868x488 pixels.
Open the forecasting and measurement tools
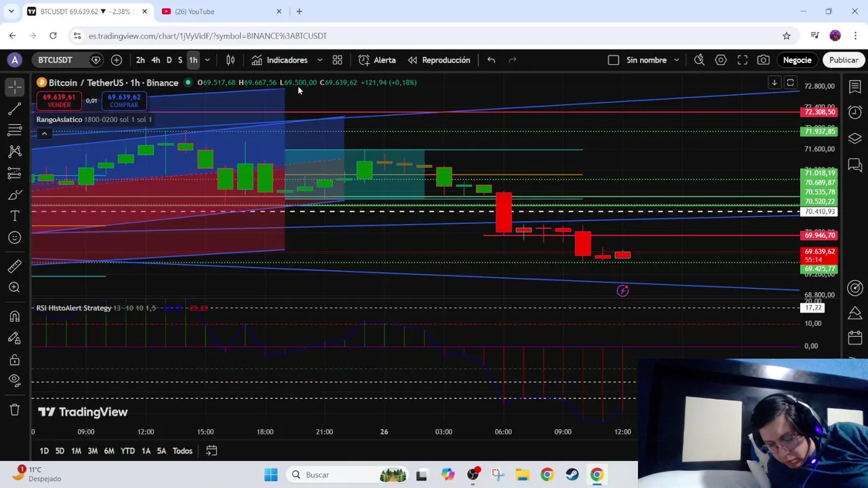[x=14, y=174]
